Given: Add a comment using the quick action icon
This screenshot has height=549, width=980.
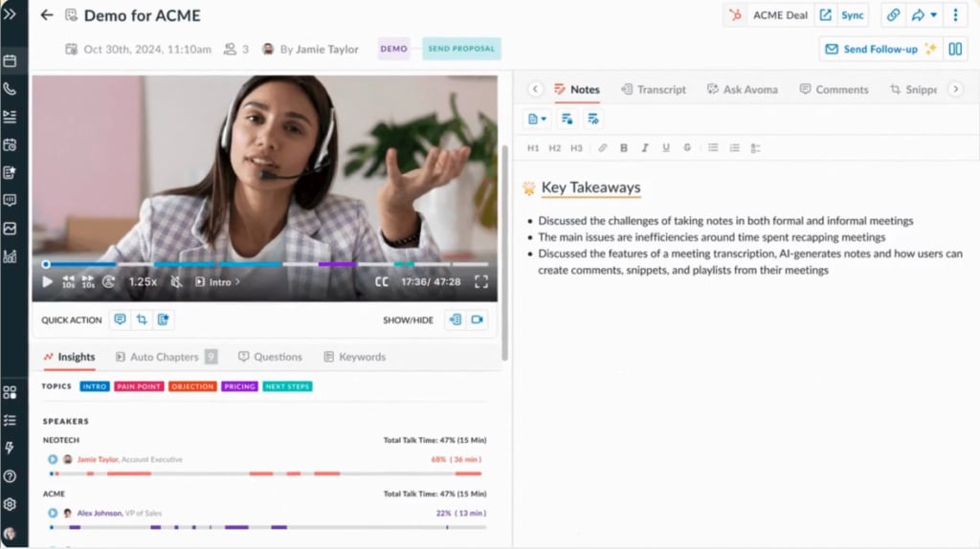Looking at the screenshot, I should [120, 319].
